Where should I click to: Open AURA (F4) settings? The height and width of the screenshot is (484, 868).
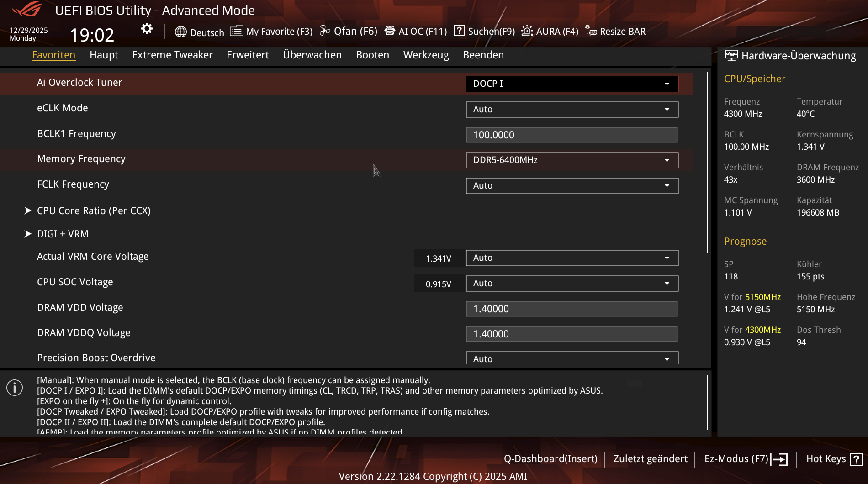[x=557, y=32]
